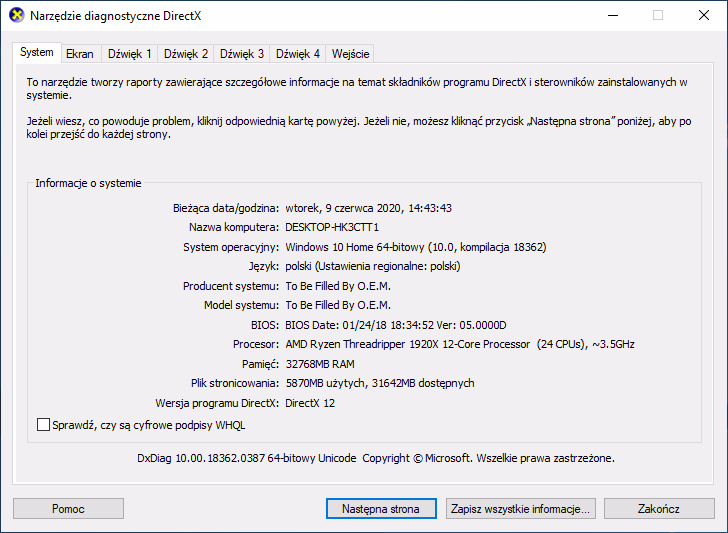This screenshot has height=533, width=728.
Task: Show the Dźwięk 3 tab
Action: 242,54
